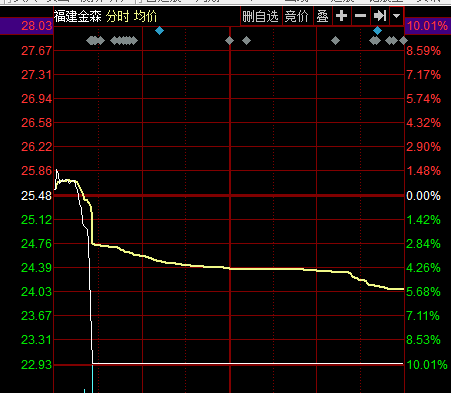Select the 均价 average price label
This screenshot has height=393, width=451.
145,16
